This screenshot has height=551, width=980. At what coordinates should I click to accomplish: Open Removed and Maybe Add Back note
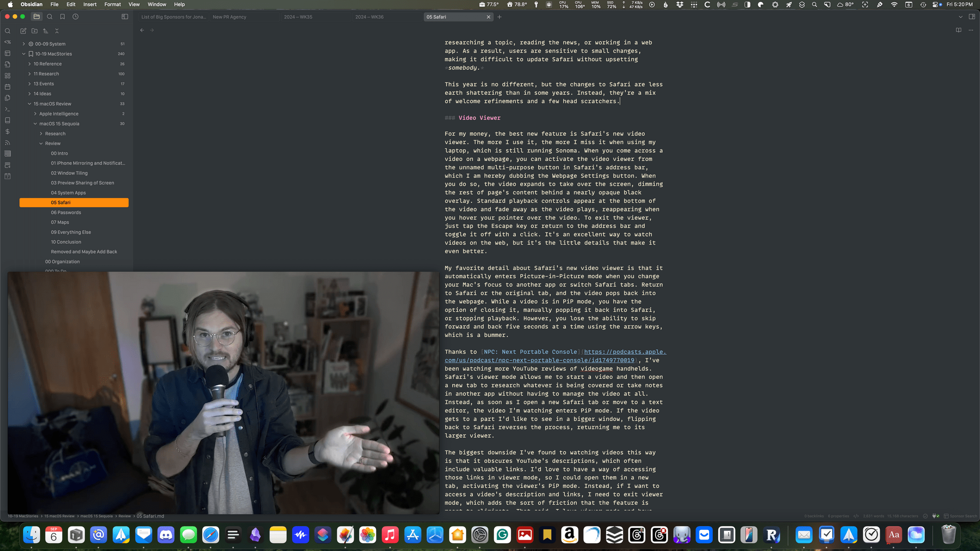click(74, 252)
